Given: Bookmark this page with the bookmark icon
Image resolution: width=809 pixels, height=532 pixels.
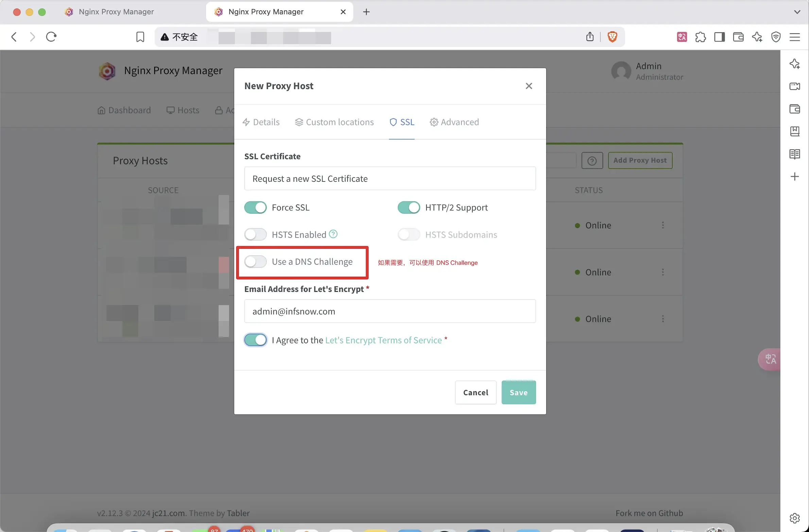Looking at the screenshot, I should click(140, 37).
